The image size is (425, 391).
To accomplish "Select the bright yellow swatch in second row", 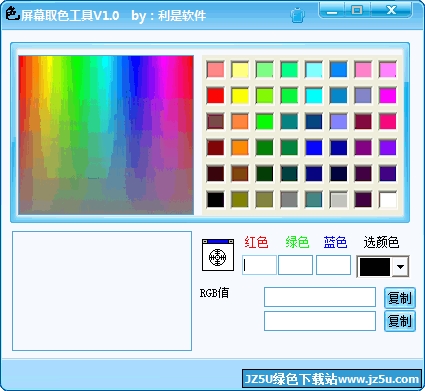I will 240,95.
